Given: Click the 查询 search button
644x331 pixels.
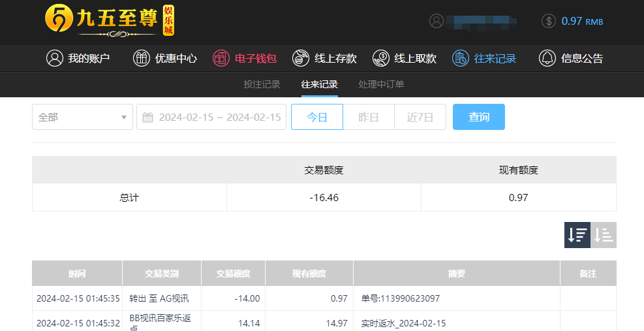Looking at the screenshot, I should [x=479, y=117].
